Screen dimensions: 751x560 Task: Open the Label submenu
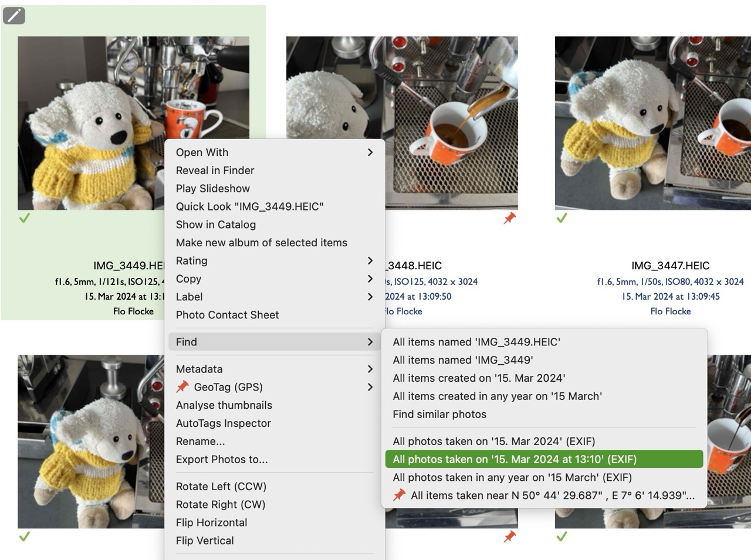tap(370, 297)
